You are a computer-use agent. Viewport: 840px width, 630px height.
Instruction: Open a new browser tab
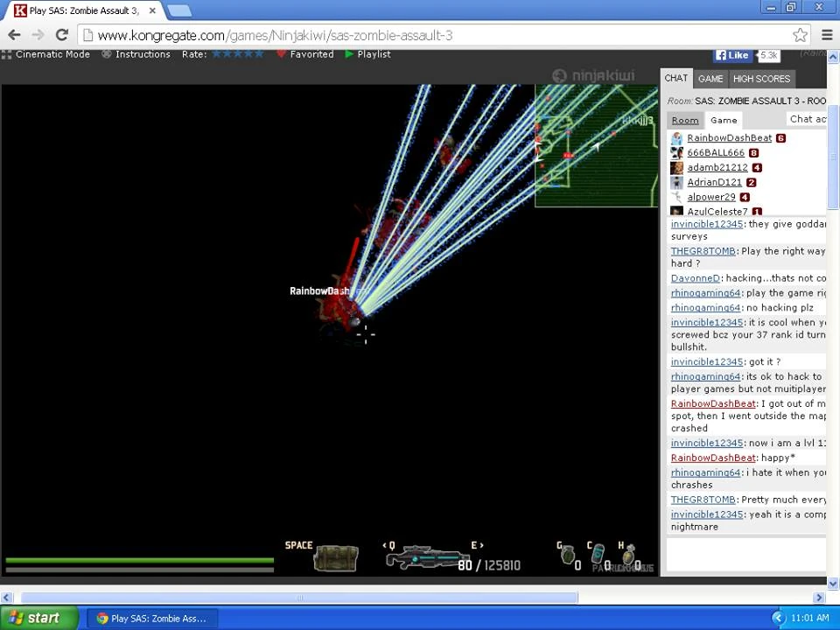[x=178, y=10]
